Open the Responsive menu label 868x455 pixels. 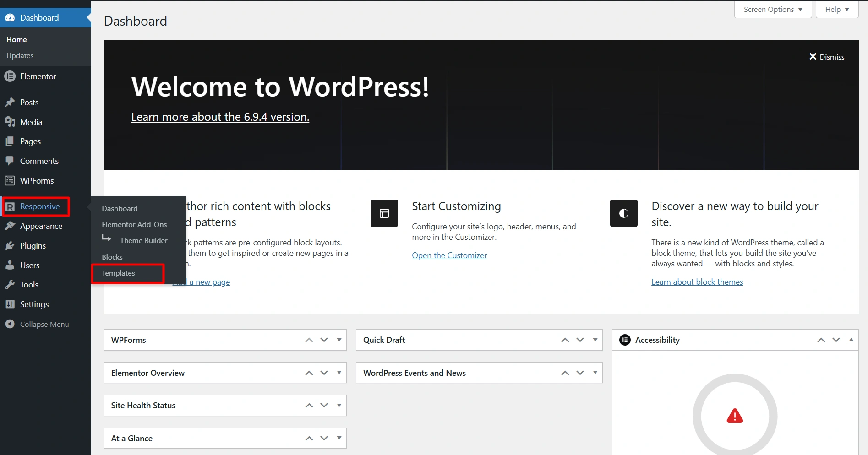click(x=40, y=206)
